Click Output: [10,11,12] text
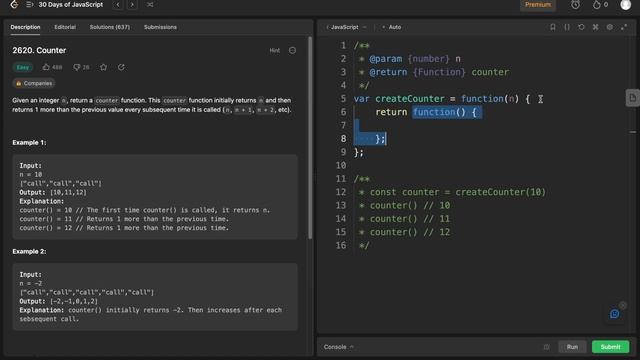This screenshot has height=360, width=640. [x=53, y=192]
